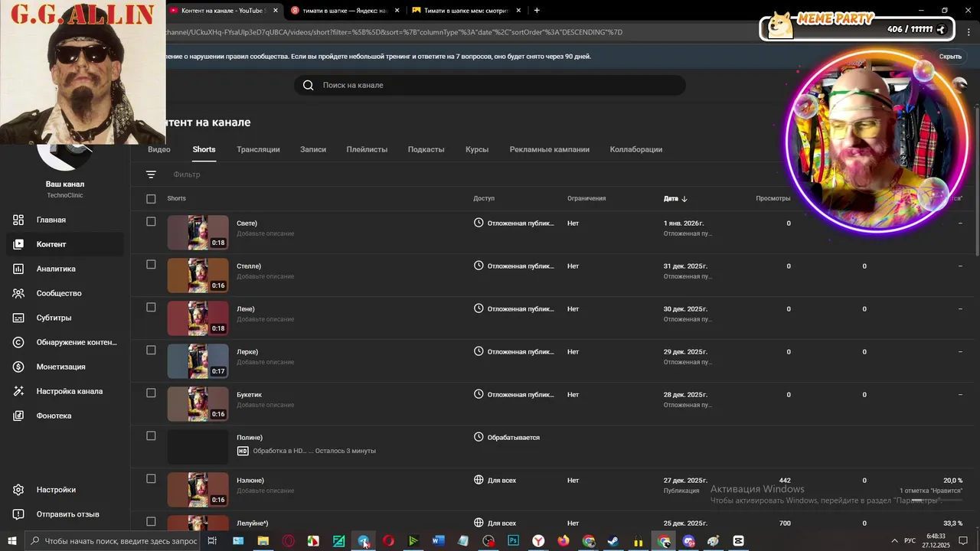Launch Photoshop from the taskbar
The height and width of the screenshot is (551, 980).
tap(513, 541)
